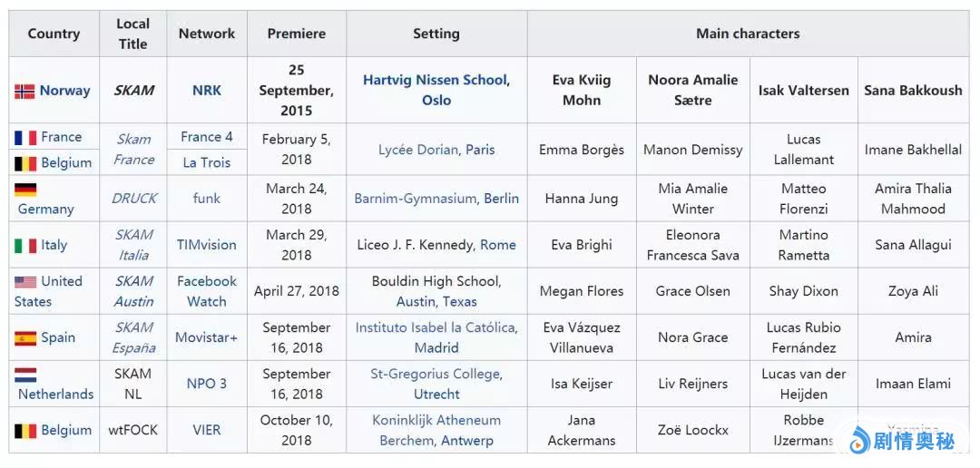The height and width of the screenshot is (468, 980).
Task: Click the Germany flag icon
Action: (x=24, y=190)
